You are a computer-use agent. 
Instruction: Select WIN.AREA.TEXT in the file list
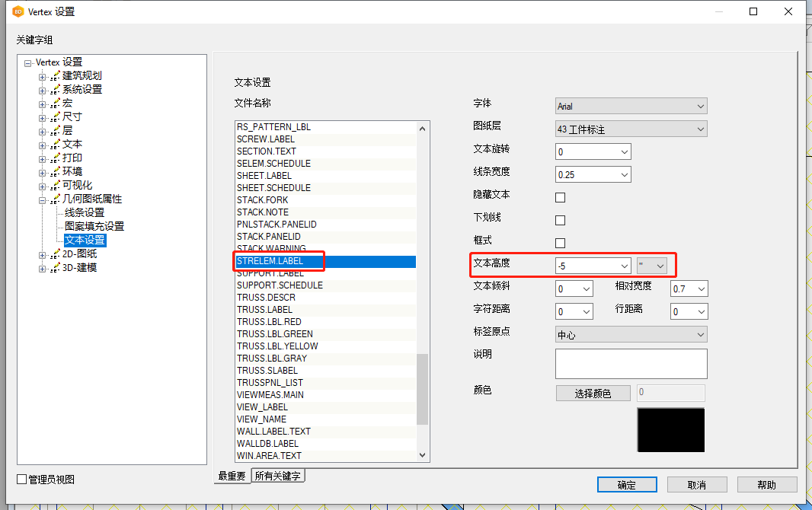pyautogui.click(x=326, y=456)
